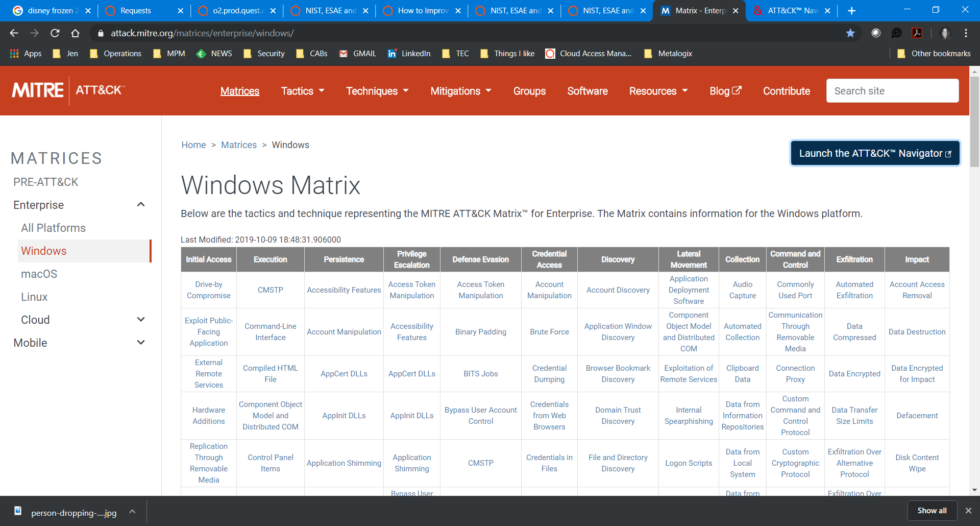Open the Logon Scripts technique

point(689,463)
